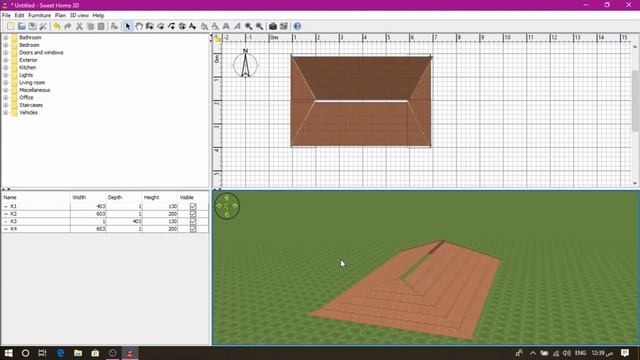Click the Add furniture to home icon
640x360 pixels.
pyautogui.click(x=114, y=26)
